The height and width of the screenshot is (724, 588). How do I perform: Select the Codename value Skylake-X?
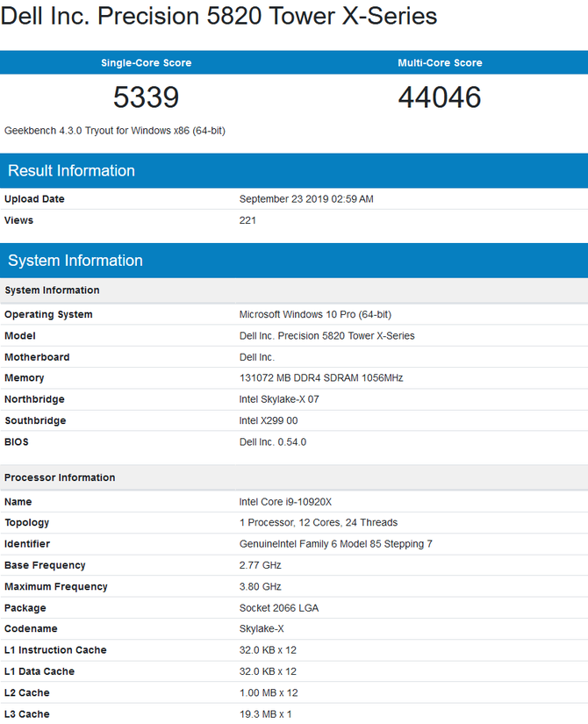[262, 629]
